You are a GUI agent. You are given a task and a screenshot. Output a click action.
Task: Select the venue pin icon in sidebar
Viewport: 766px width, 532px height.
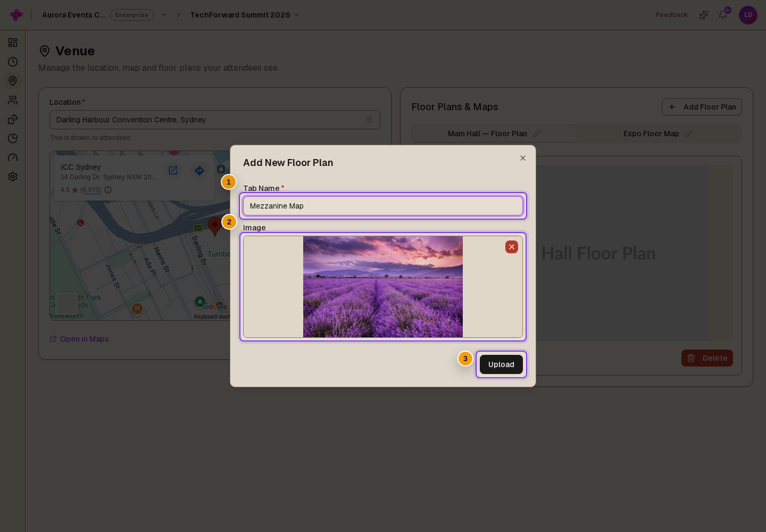click(x=13, y=81)
